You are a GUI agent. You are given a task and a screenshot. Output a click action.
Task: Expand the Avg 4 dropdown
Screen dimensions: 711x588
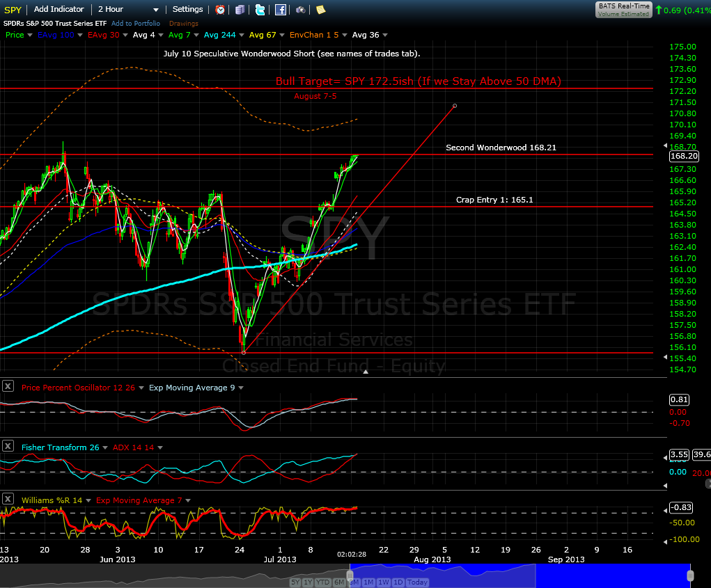click(x=161, y=35)
